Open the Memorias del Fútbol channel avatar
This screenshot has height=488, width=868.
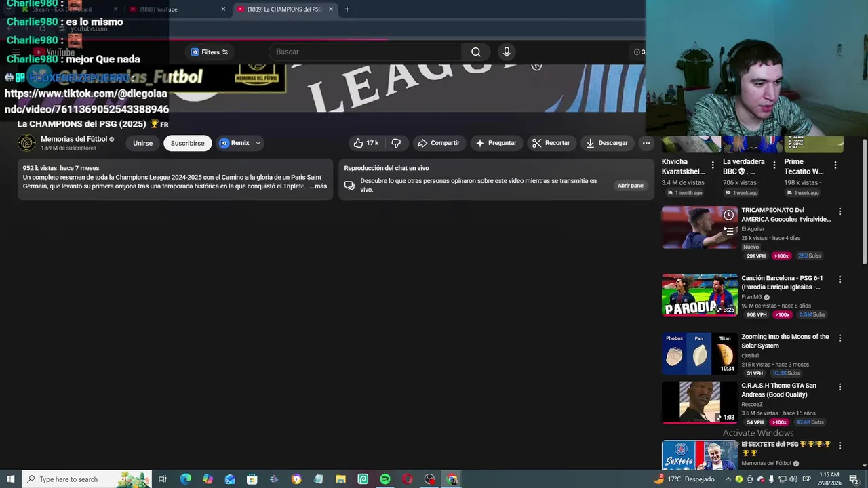[x=26, y=143]
